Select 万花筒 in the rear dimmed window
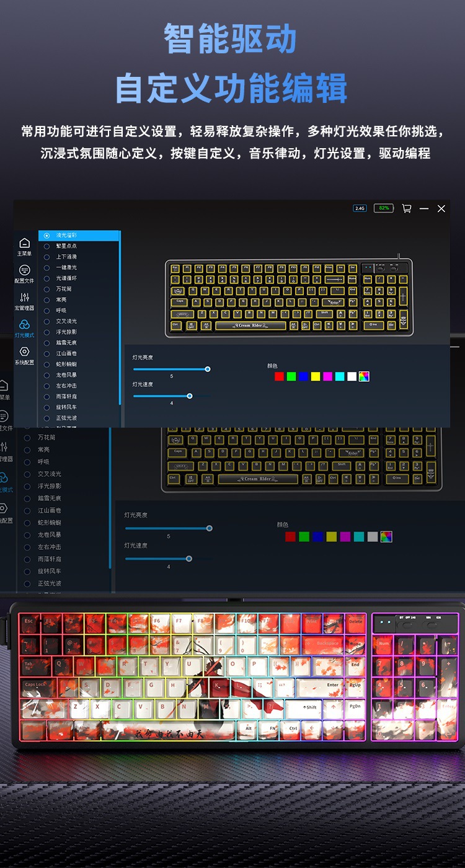 (x=46, y=438)
